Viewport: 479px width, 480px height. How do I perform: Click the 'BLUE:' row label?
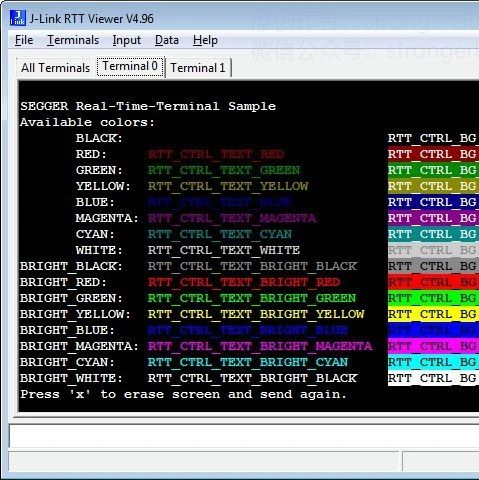[x=95, y=202]
